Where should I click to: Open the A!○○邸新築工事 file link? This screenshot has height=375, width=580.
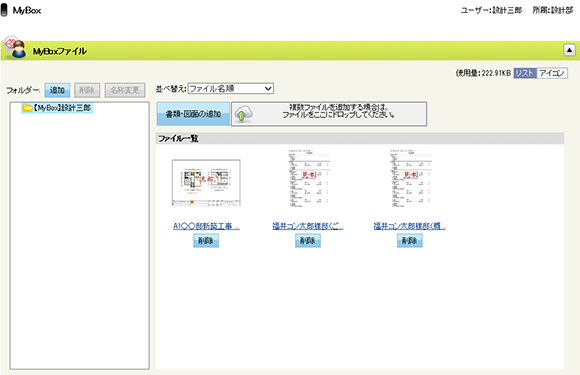pos(206,226)
